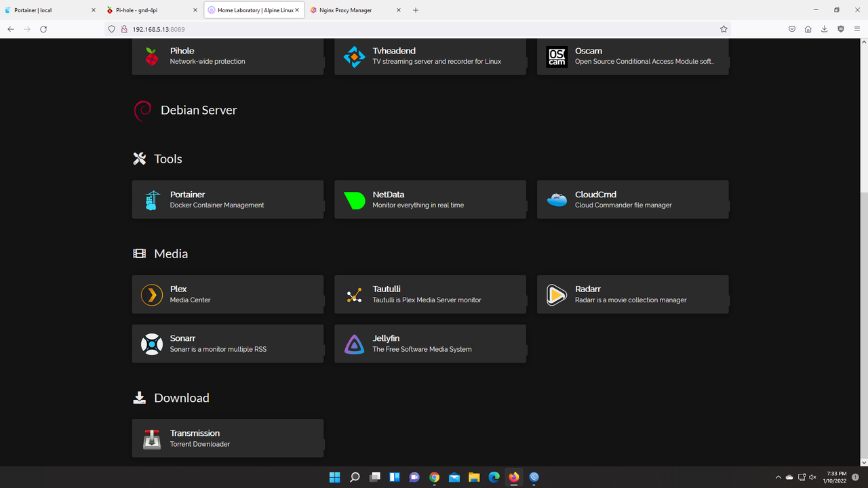Image resolution: width=868 pixels, height=488 pixels.
Task: Click the Tvheadend logo icon
Action: coord(354,56)
